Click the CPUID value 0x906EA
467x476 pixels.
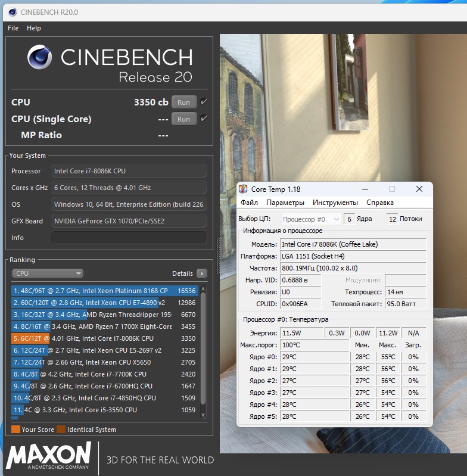tap(300, 304)
